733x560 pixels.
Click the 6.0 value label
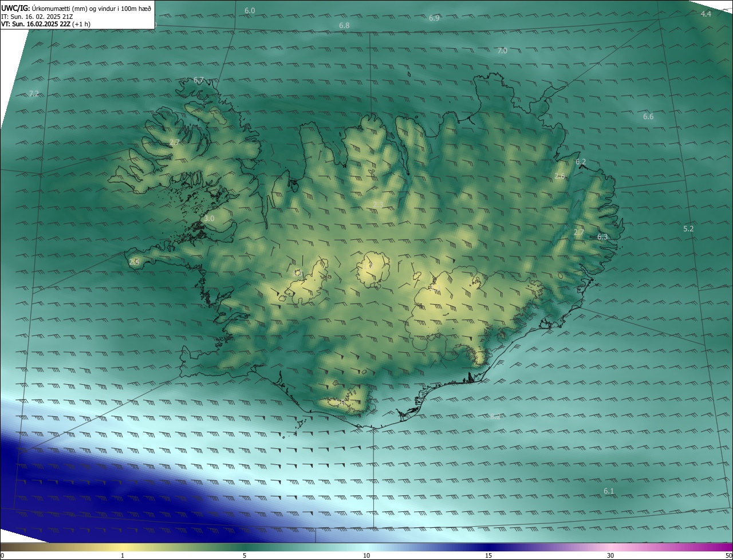click(250, 11)
